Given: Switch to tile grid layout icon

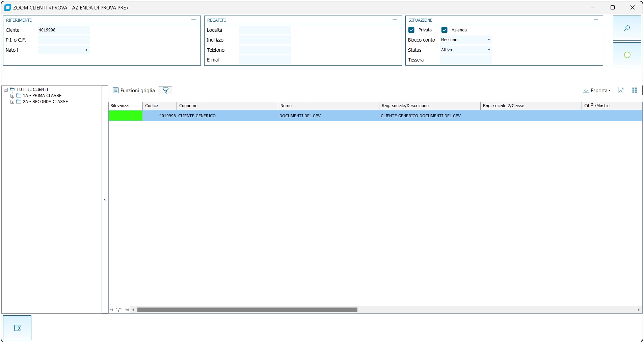Looking at the screenshot, I should tap(635, 90).
